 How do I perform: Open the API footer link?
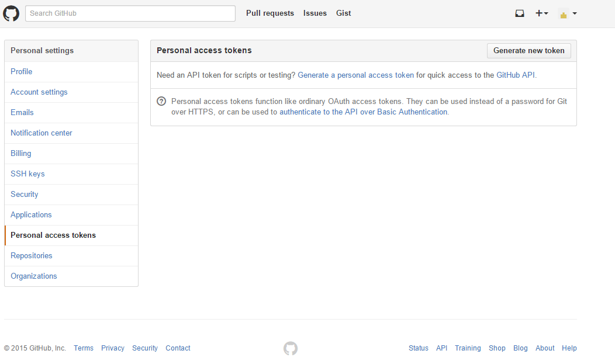441,348
